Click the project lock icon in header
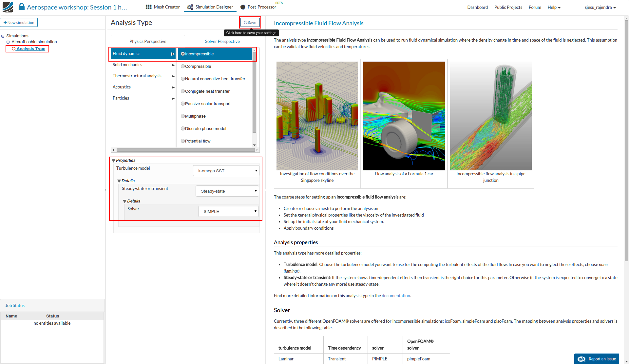The height and width of the screenshot is (364, 629). (x=22, y=7)
